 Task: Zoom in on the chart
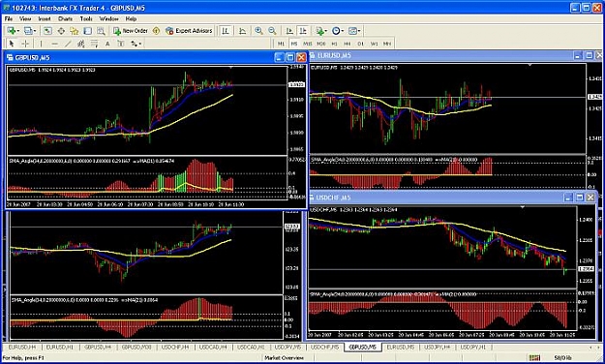pos(258,31)
